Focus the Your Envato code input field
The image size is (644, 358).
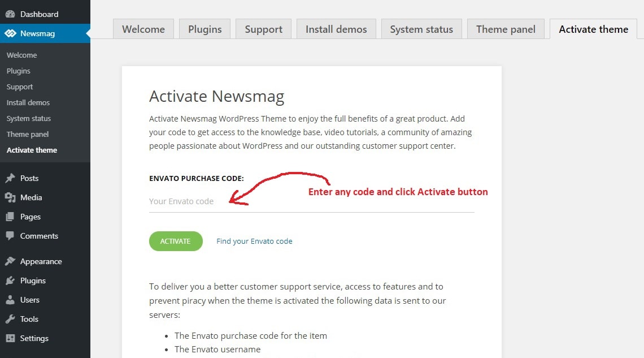pos(312,201)
